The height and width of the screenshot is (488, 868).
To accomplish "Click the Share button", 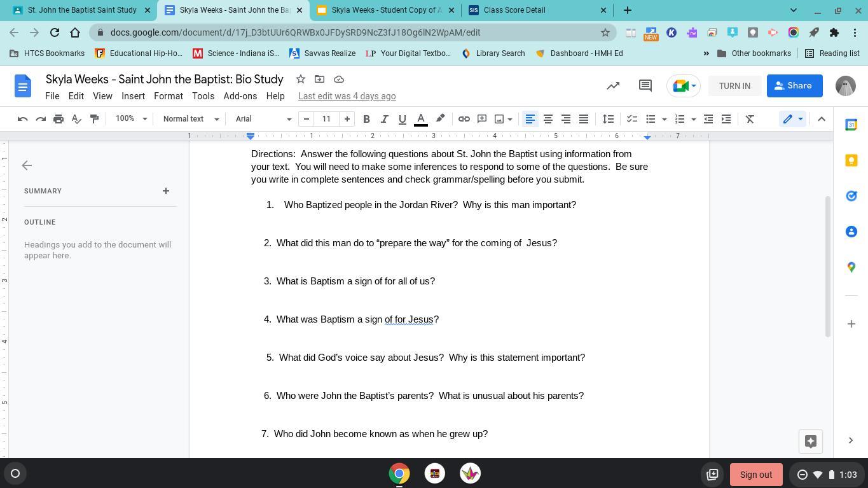I will [795, 86].
